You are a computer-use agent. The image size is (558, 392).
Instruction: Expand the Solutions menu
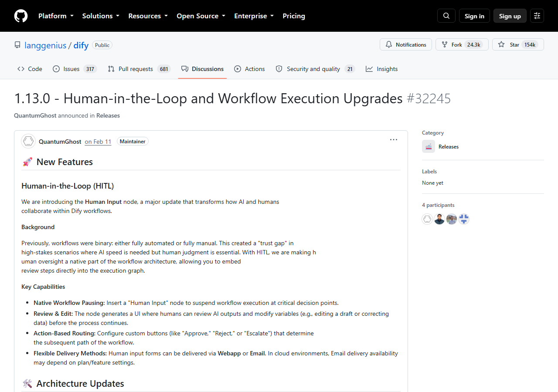coord(101,16)
